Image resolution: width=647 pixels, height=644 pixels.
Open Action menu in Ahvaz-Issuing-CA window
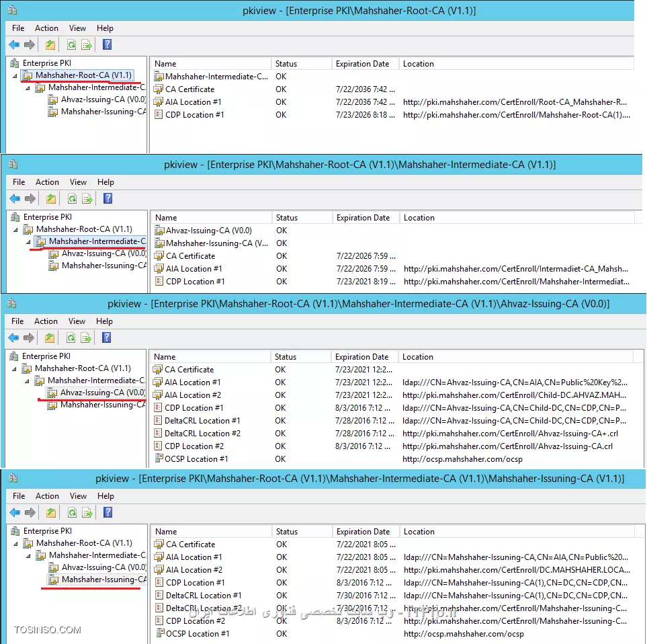point(46,321)
